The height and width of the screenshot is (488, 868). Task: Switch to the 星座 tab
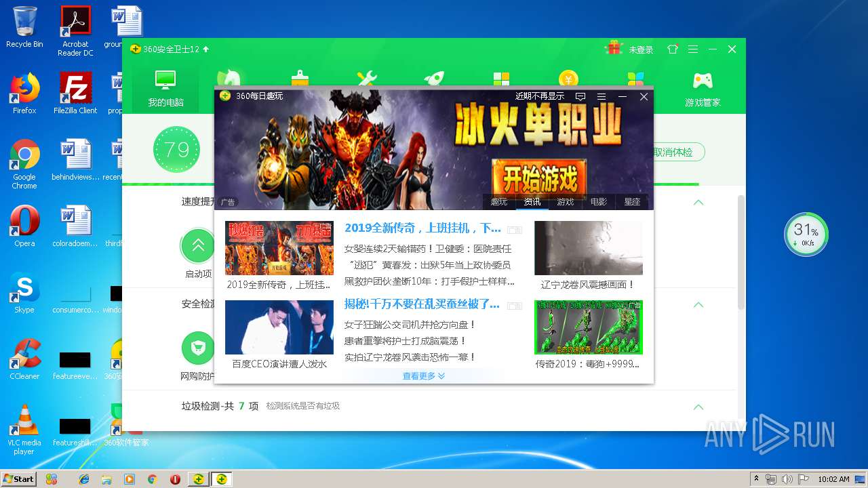pyautogui.click(x=632, y=201)
